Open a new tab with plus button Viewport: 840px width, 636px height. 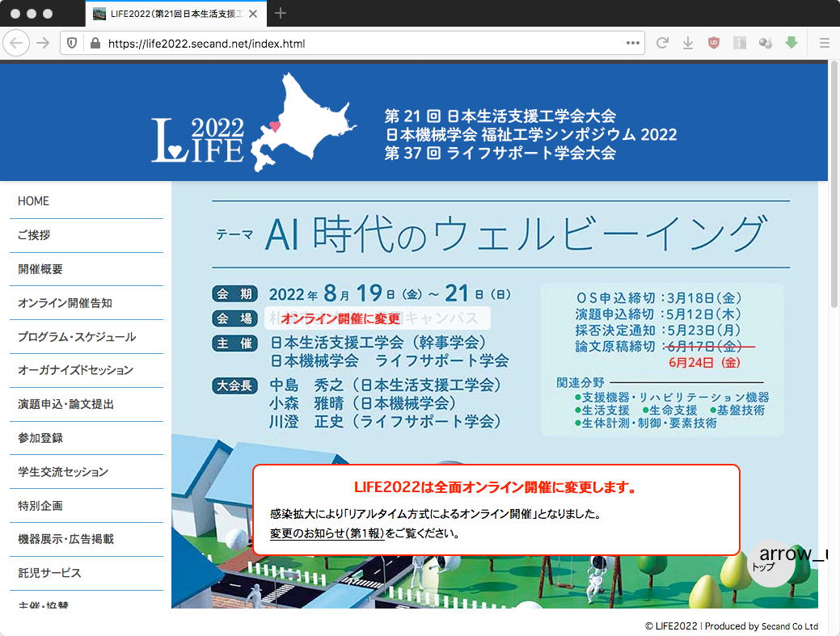coord(281,14)
